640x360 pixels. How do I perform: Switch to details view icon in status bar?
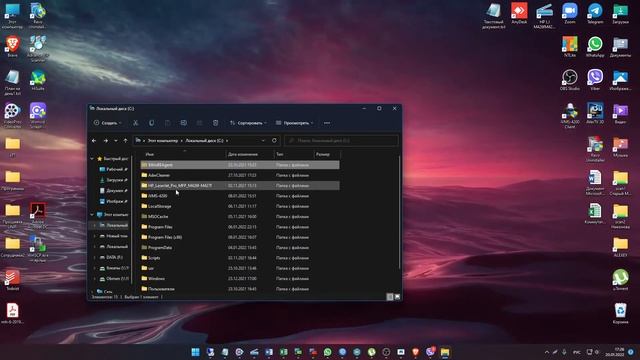click(390, 297)
